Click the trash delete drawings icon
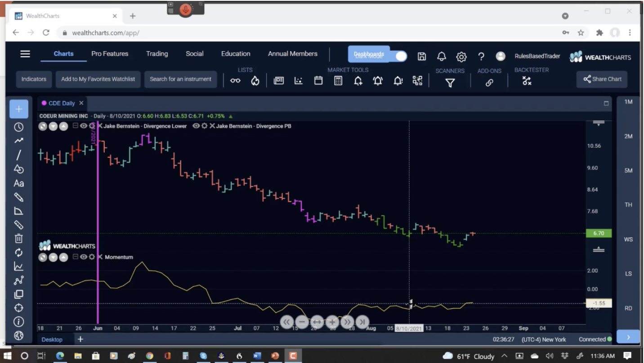The height and width of the screenshot is (363, 644). 19,239
